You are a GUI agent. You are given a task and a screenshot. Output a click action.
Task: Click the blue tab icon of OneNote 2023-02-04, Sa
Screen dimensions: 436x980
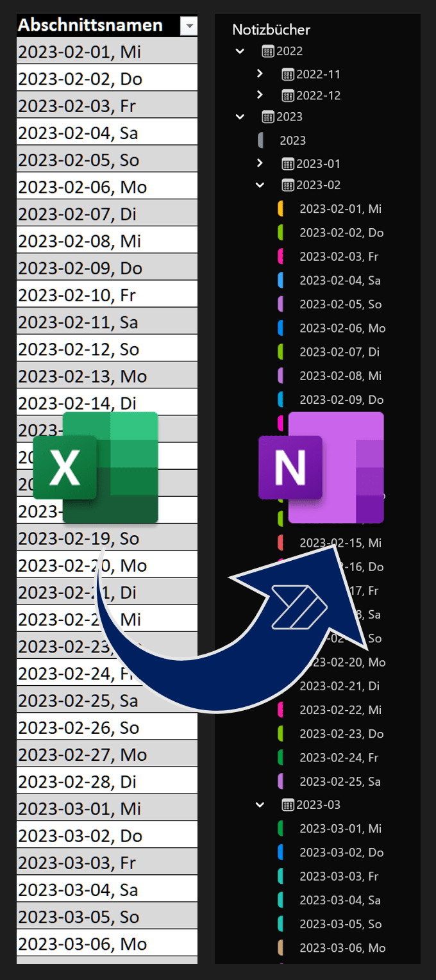click(x=280, y=280)
